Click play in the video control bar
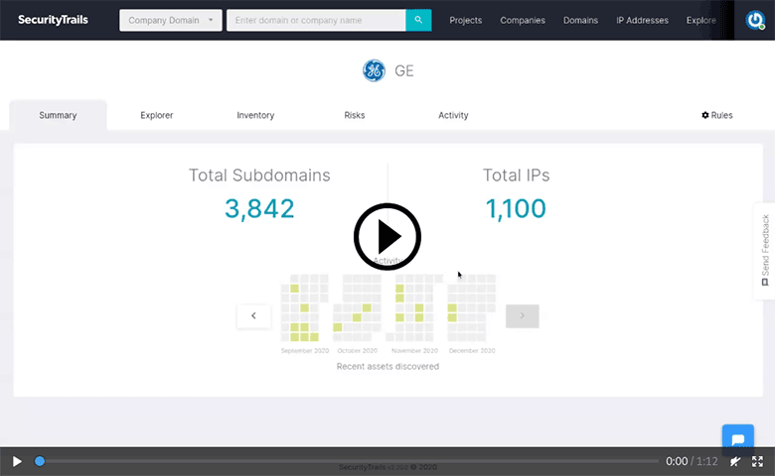 [x=17, y=461]
